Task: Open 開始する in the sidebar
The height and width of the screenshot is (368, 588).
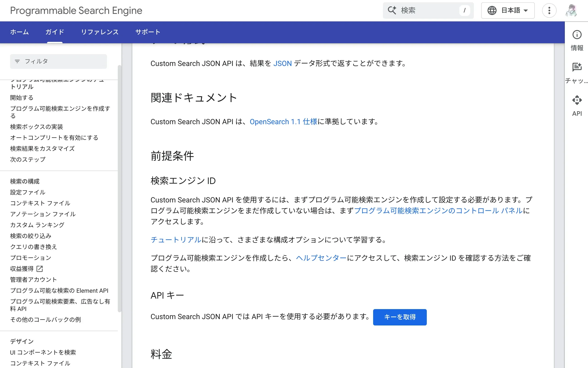Action: tap(22, 98)
